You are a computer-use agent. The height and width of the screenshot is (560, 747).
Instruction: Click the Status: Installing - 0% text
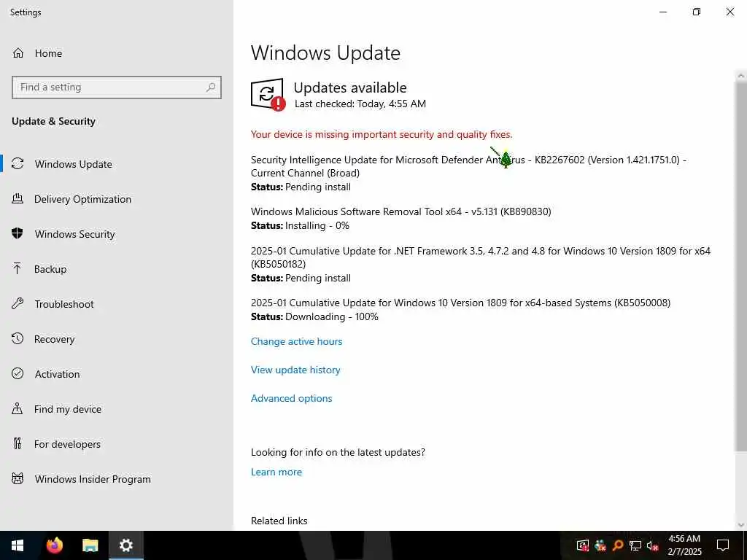pyautogui.click(x=300, y=226)
